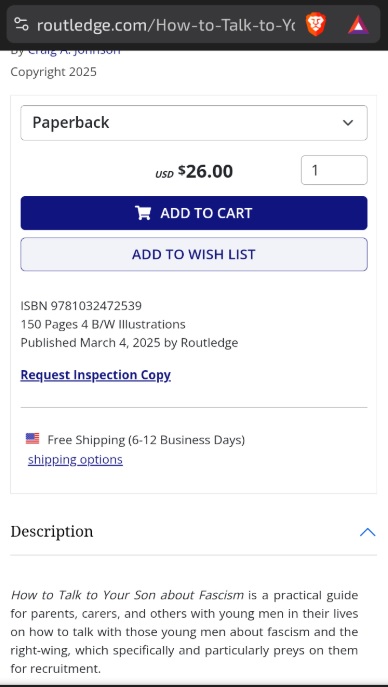Open the Request Inspection Copy link

coord(95,375)
